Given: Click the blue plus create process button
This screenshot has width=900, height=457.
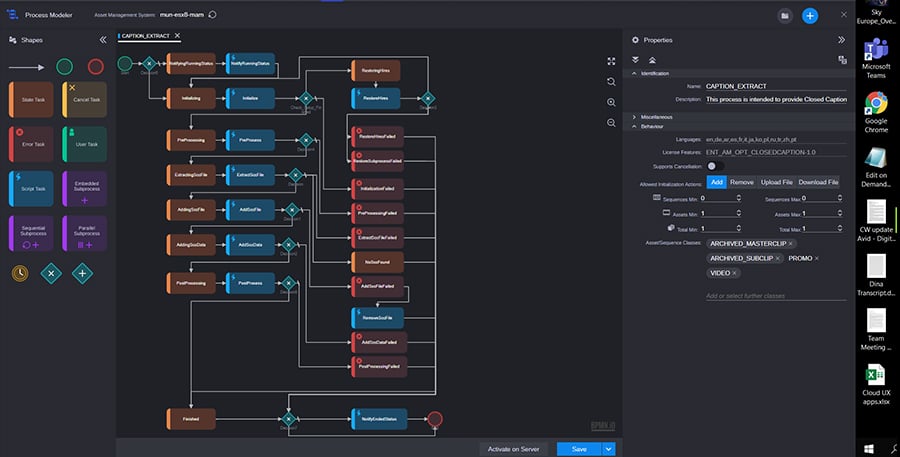Looking at the screenshot, I should 810,16.
